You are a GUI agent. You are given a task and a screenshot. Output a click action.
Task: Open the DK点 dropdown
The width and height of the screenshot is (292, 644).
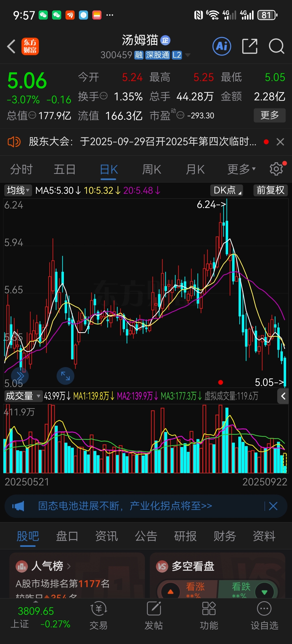pyautogui.click(x=227, y=190)
